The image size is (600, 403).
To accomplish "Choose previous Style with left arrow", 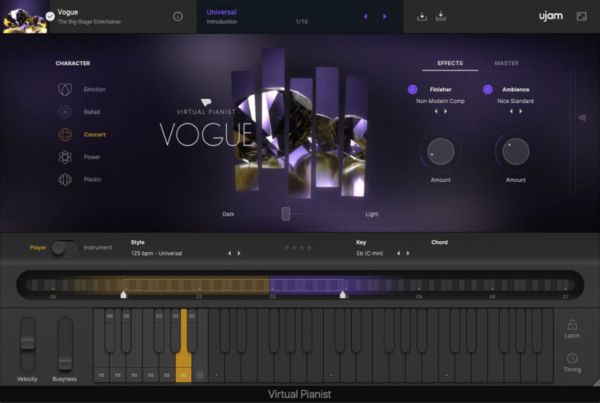I will click(229, 253).
